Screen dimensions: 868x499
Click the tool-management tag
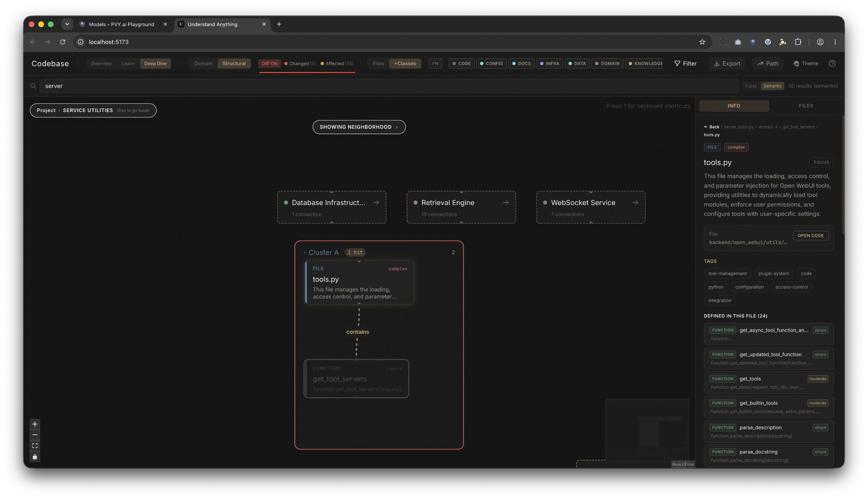[x=727, y=274]
